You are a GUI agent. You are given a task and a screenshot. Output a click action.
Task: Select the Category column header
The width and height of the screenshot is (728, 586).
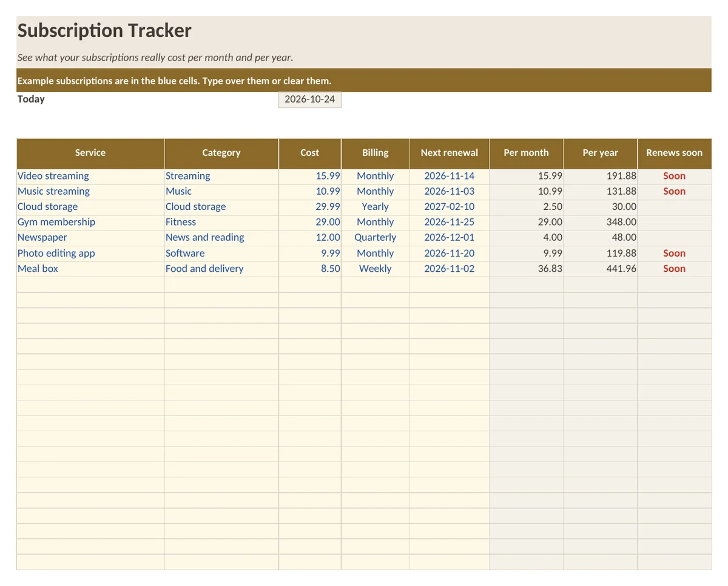[221, 153]
